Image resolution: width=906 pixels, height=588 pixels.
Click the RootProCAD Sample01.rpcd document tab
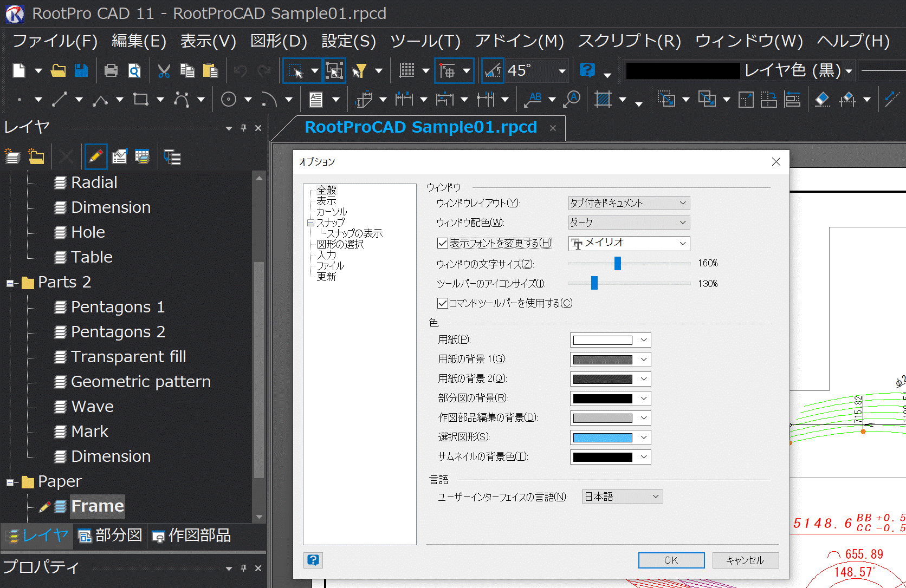coord(420,127)
